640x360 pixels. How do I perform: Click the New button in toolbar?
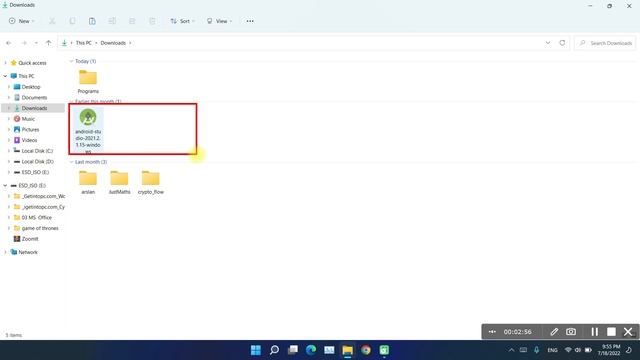(21, 21)
